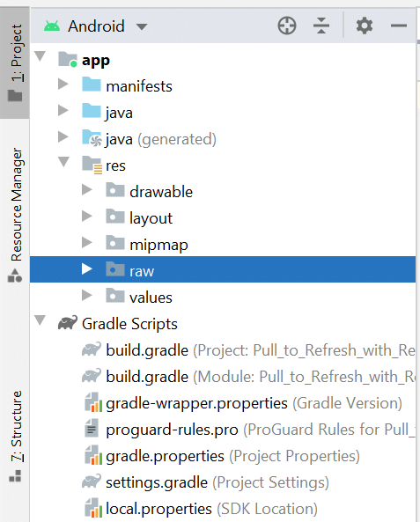Expand the java folder

[63, 110]
